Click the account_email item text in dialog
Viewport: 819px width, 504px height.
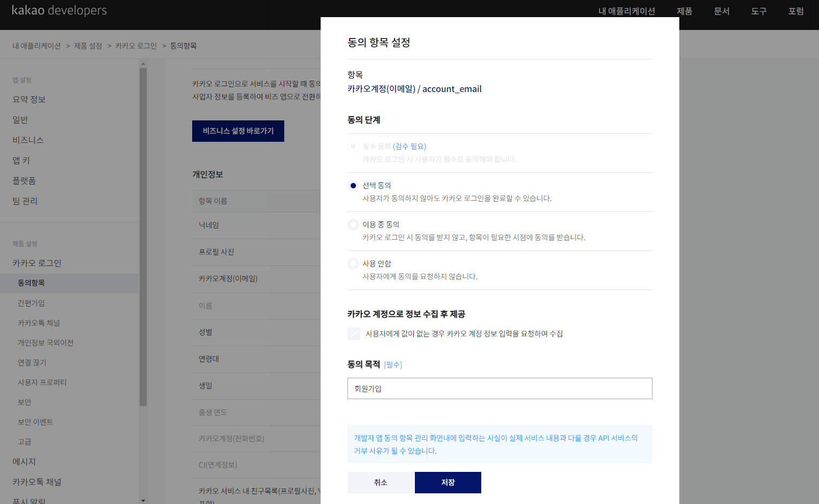tap(414, 89)
